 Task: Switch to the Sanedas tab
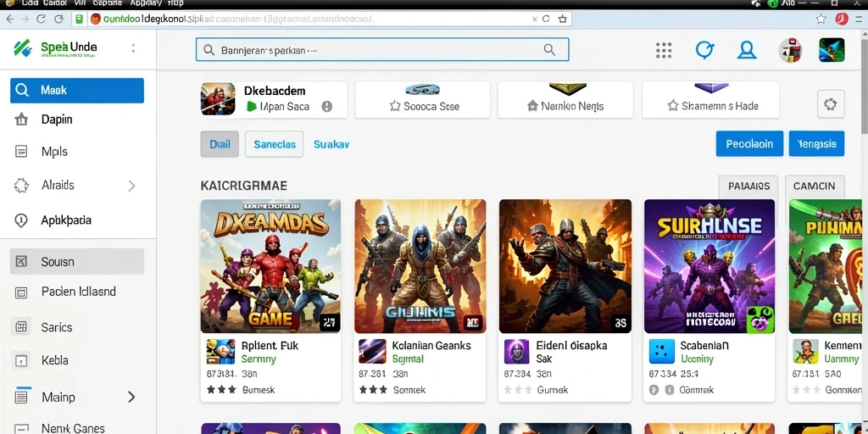pos(275,144)
